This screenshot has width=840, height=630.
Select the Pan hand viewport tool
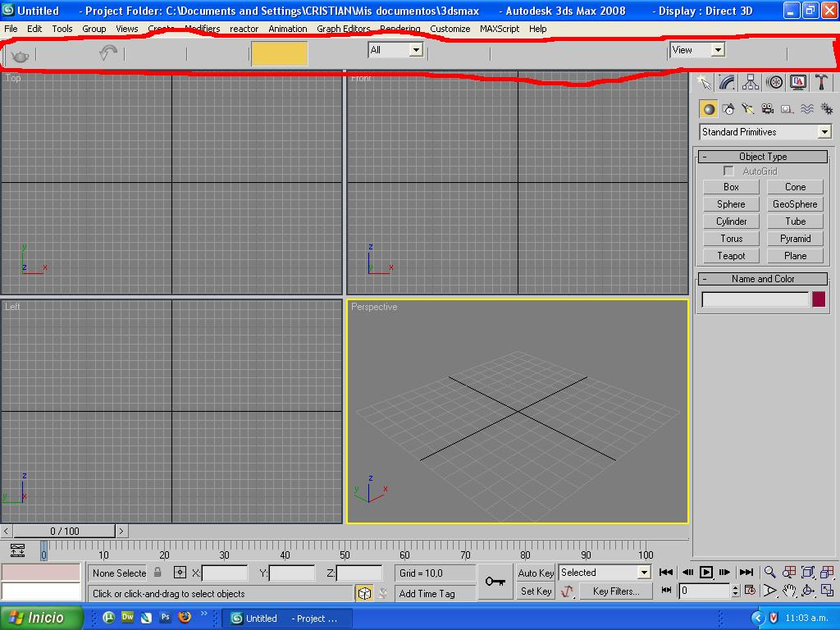(789, 591)
